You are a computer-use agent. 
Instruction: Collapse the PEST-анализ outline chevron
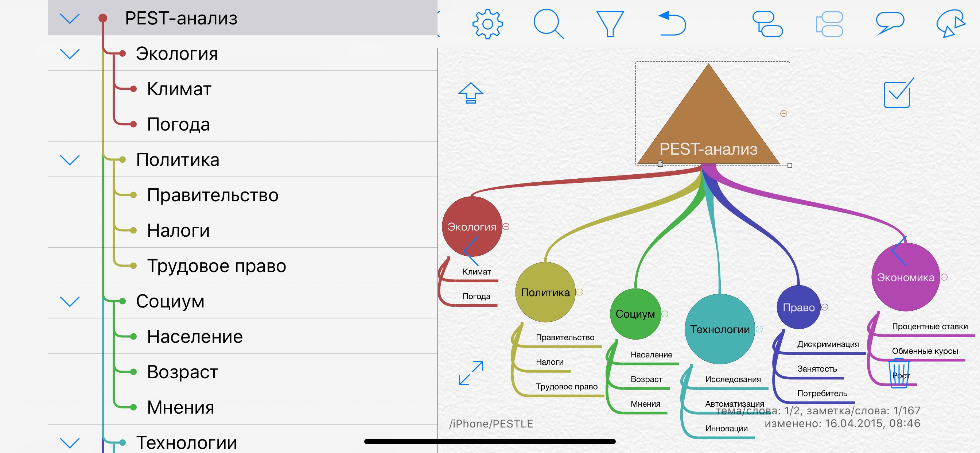point(70,18)
